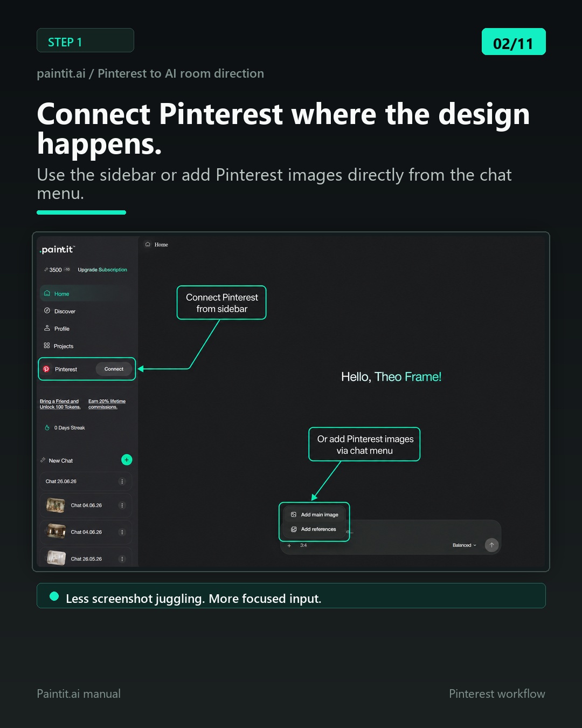Screen dimensions: 582x728
Task: Click the plus attach icon in the chat box
Action: click(289, 545)
